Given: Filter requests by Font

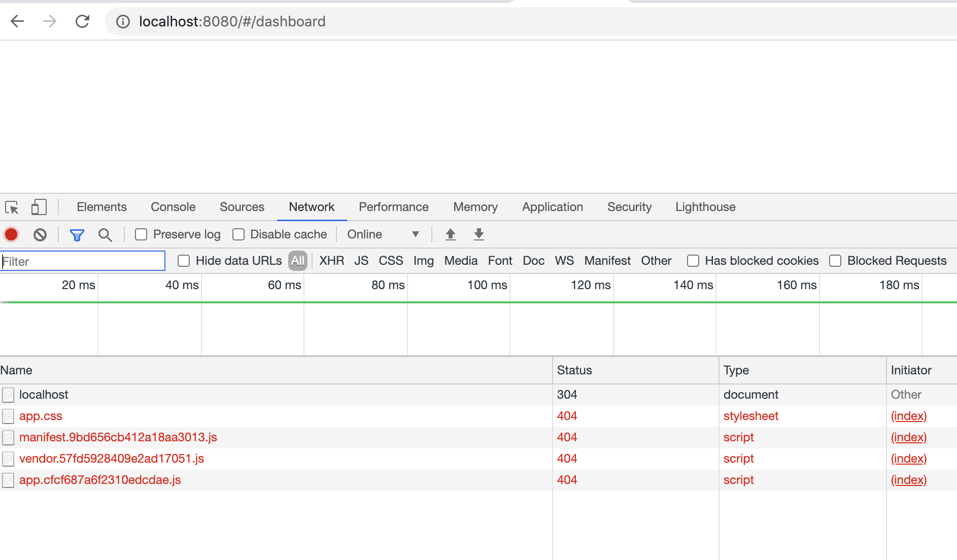Looking at the screenshot, I should click(x=500, y=261).
